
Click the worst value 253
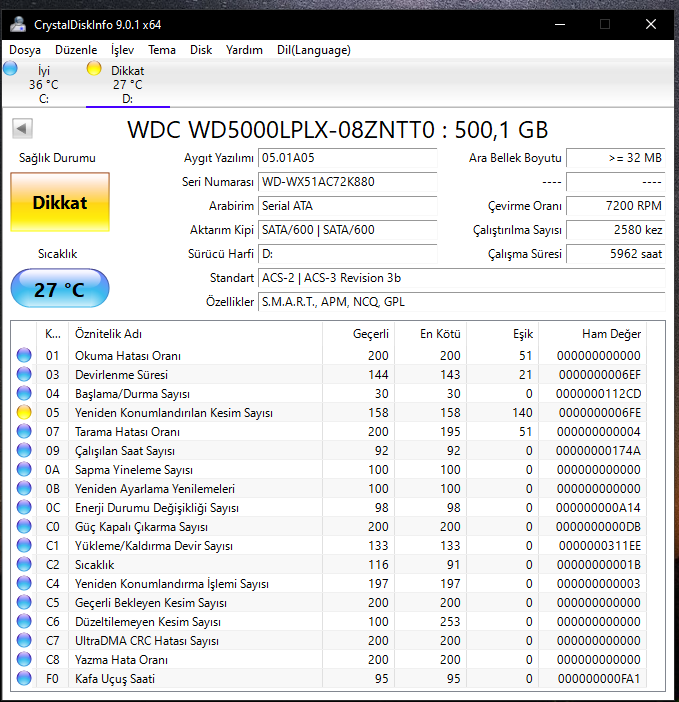pos(450,622)
